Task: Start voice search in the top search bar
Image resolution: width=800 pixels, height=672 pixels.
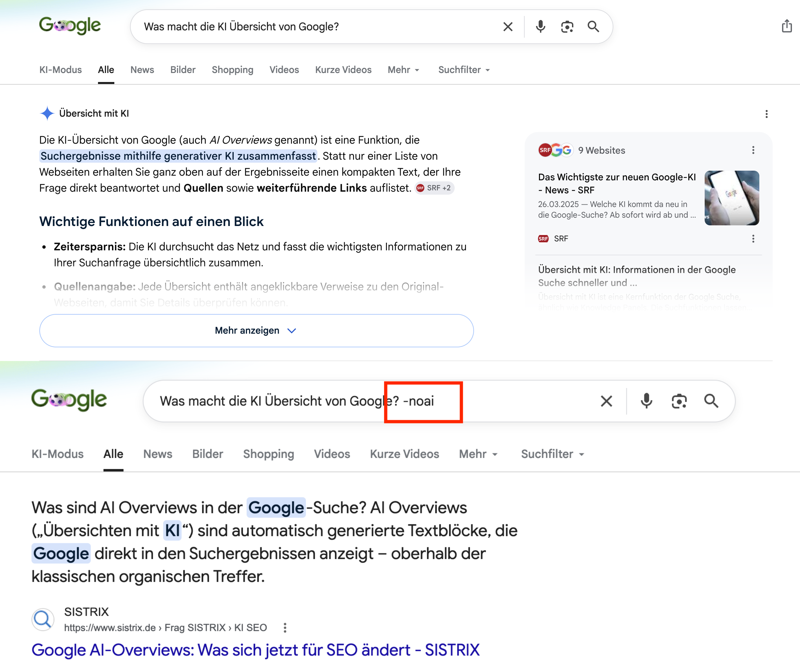Action: 540,27
